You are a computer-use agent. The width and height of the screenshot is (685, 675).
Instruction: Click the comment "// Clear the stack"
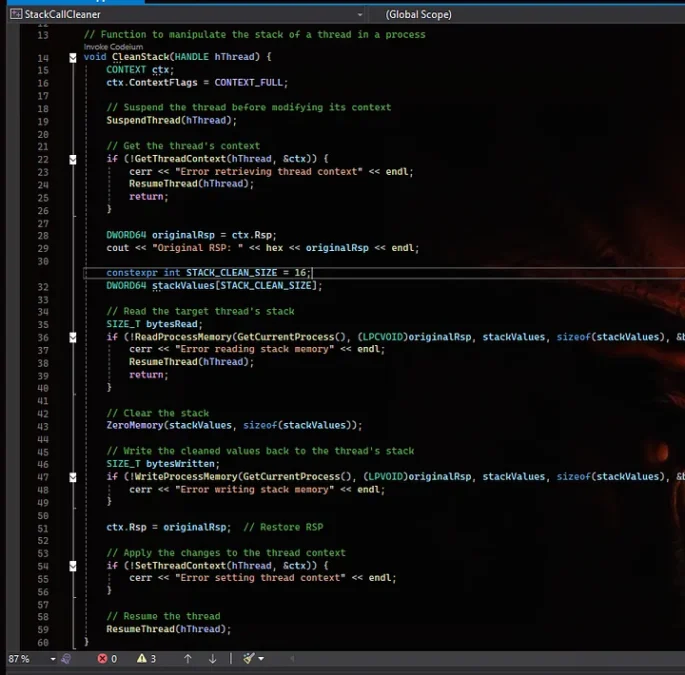tap(158, 413)
